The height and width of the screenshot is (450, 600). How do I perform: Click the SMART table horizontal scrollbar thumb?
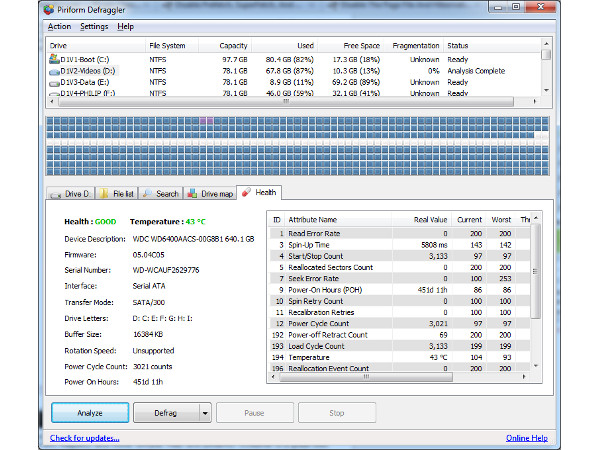[366, 377]
